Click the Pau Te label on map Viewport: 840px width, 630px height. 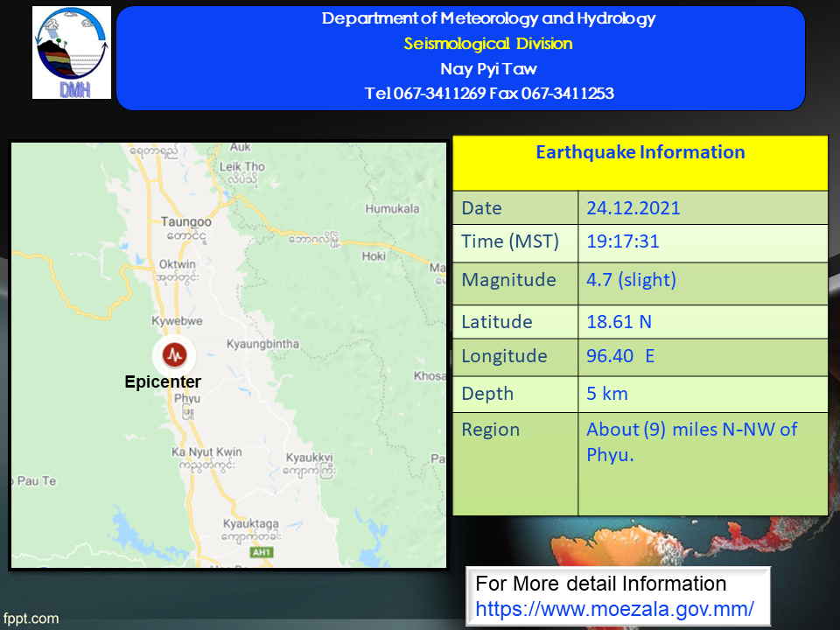pos(37,481)
